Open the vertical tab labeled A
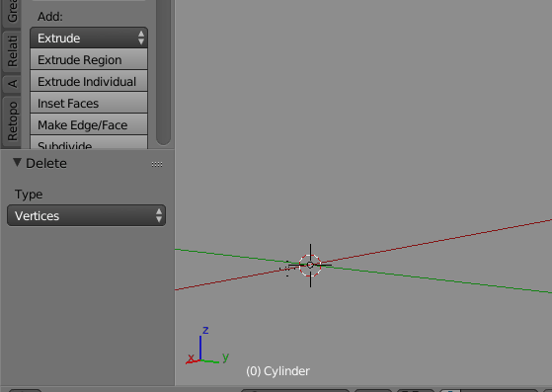Screen dimensions: 552x392 tap(11, 84)
